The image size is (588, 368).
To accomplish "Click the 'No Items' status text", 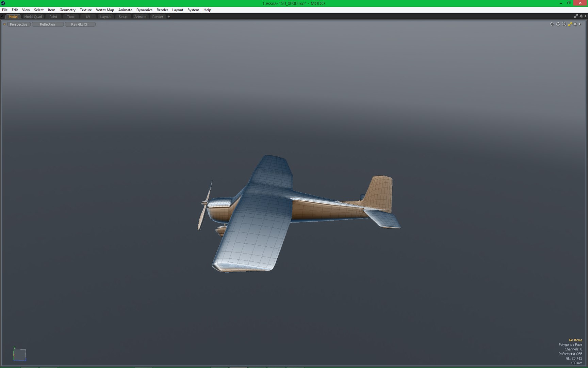I will tap(575, 340).
